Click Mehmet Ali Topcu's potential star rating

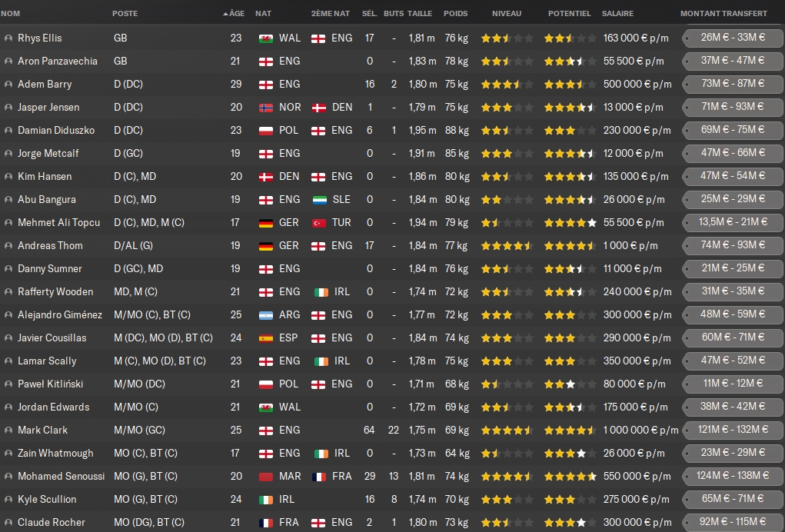click(x=570, y=222)
